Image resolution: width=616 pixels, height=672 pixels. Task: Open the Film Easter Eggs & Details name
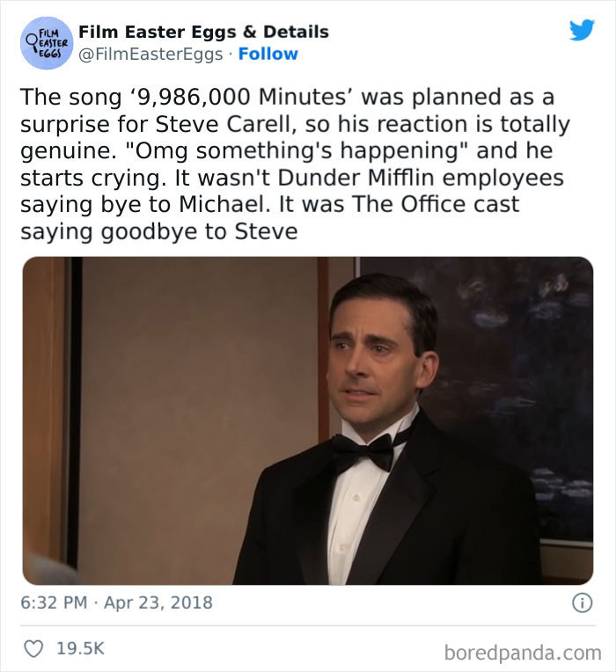[203, 32]
